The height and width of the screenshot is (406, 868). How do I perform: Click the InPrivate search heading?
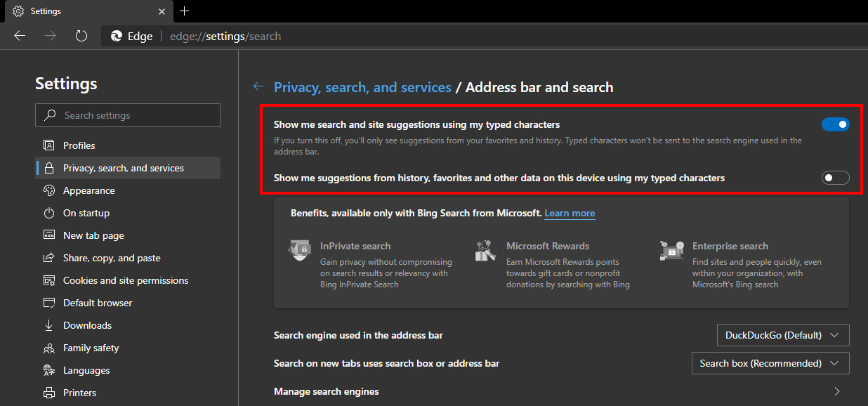click(x=355, y=246)
